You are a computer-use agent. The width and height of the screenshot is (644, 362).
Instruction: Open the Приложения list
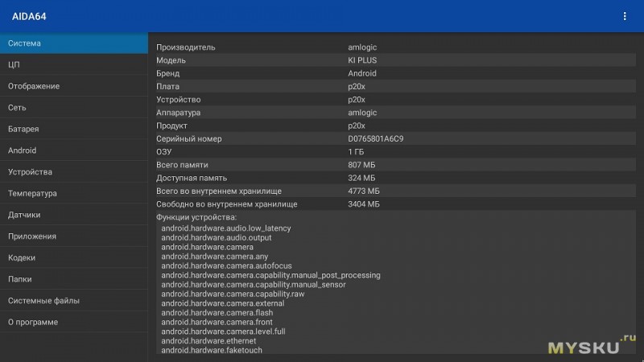74,236
